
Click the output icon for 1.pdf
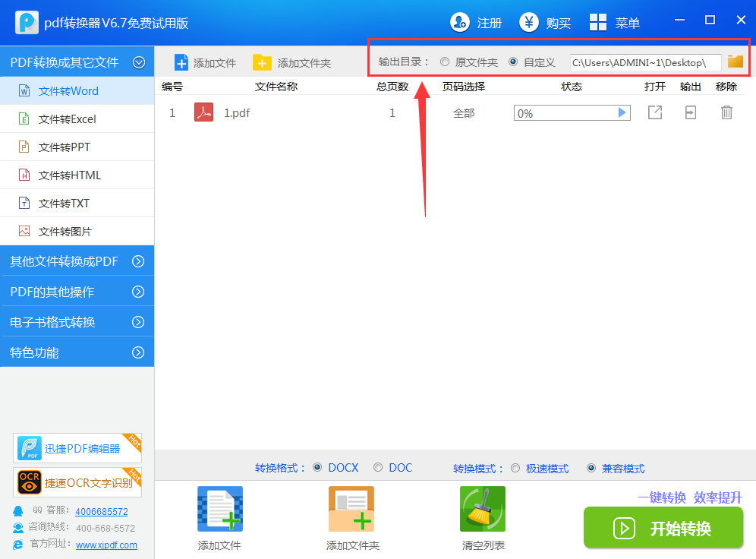(690, 112)
